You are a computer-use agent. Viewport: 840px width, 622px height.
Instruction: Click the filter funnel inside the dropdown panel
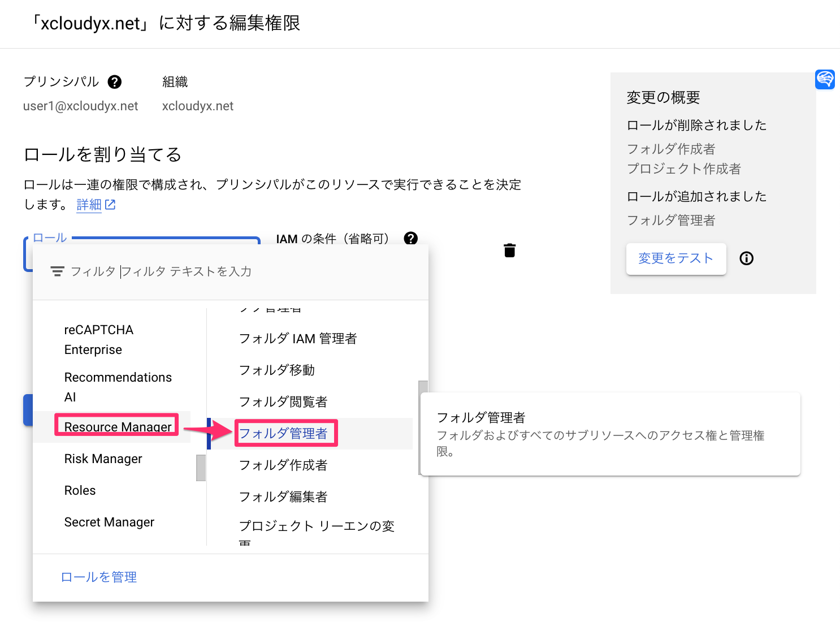[57, 271]
